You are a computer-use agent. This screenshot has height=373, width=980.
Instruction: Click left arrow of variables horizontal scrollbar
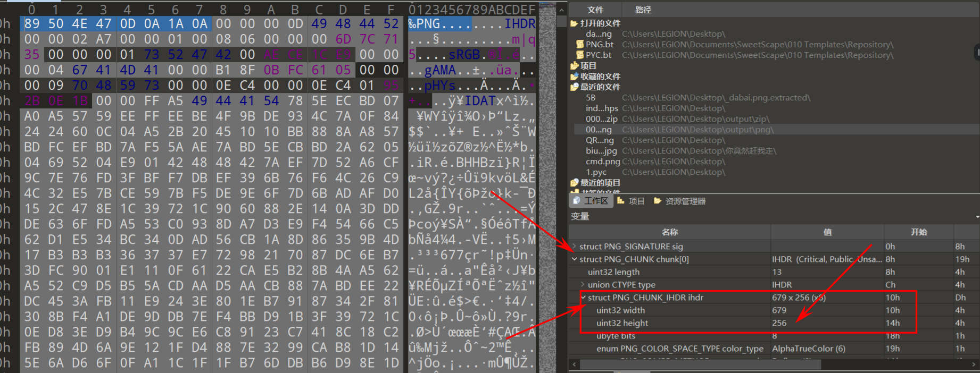(574, 364)
